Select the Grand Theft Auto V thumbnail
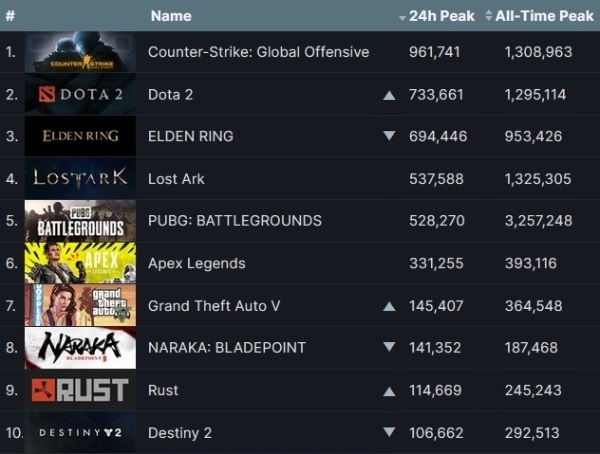The height and width of the screenshot is (454, 600). [80, 305]
